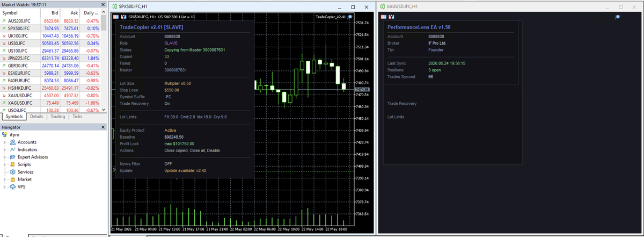Click the down arrow icon beside UK100.IFC
644x237 pixels.
(4, 35)
